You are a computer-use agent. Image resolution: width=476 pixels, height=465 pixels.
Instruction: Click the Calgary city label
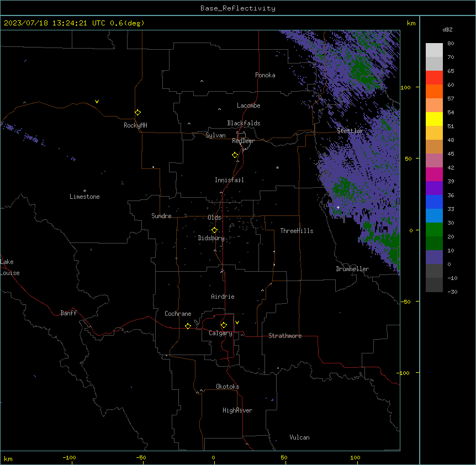tap(220, 333)
